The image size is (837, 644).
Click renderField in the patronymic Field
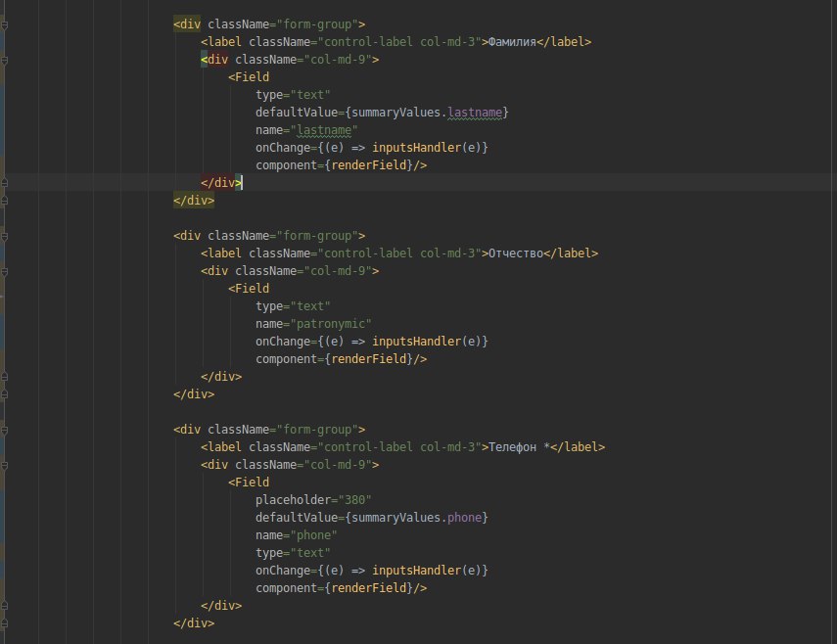pos(368,358)
